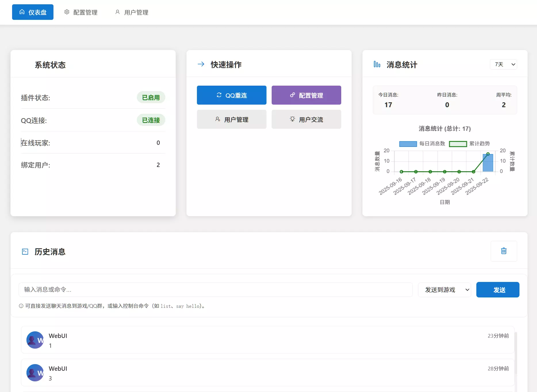
Task: Click the 今日消息 value 17
Action: 388,105
